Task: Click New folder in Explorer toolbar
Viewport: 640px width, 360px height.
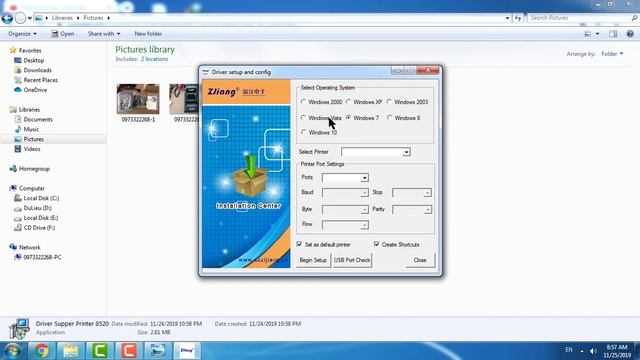Action: coord(148,34)
